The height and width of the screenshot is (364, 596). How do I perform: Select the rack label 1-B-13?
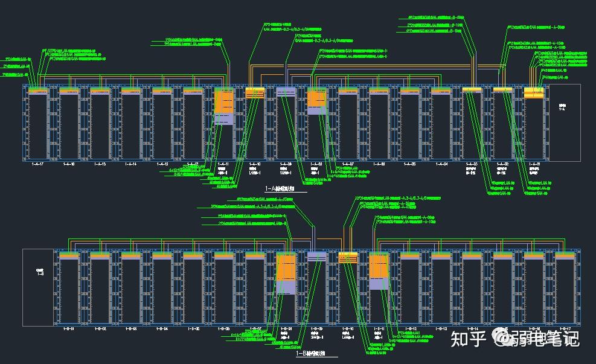click(x=441, y=328)
